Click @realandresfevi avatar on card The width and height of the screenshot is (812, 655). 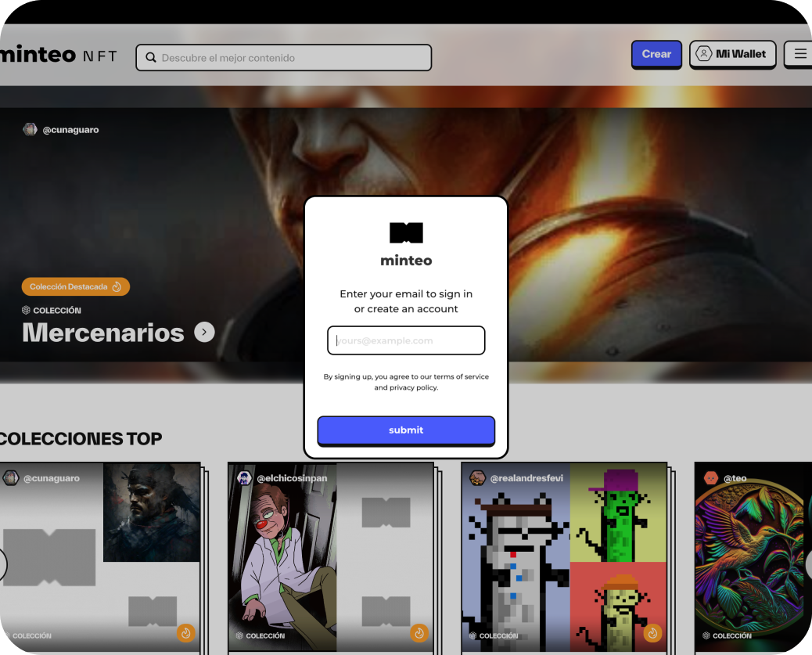(x=477, y=478)
